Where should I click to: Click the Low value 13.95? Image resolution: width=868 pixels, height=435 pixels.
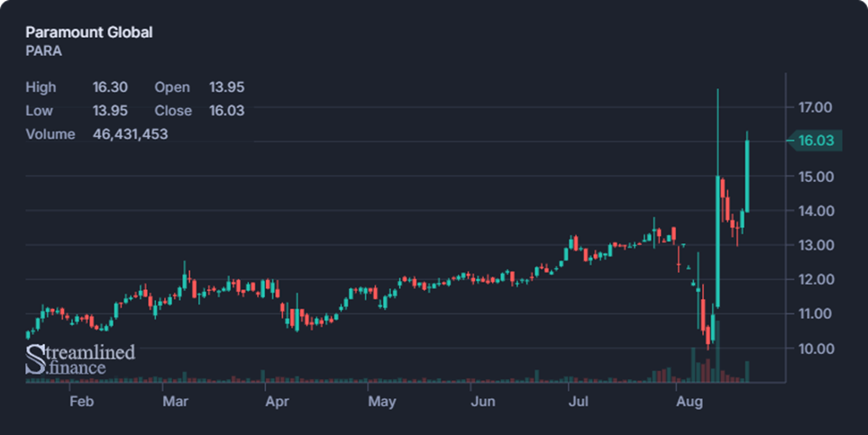point(110,111)
